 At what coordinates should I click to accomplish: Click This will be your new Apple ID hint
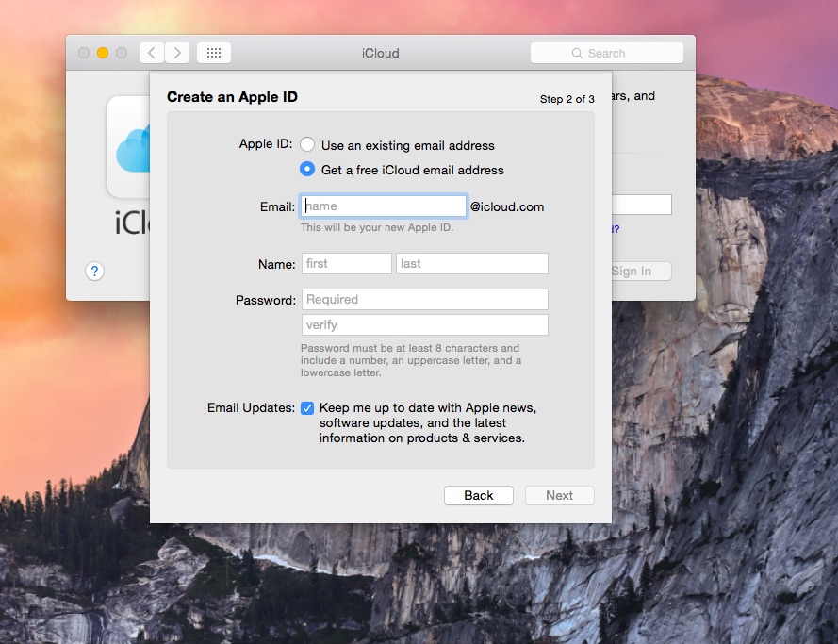pyautogui.click(x=377, y=227)
